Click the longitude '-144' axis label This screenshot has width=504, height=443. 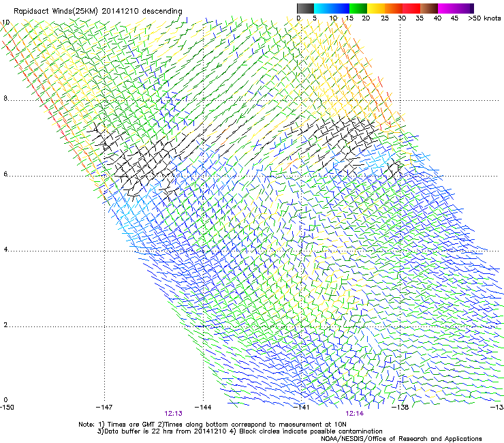click(x=203, y=408)
